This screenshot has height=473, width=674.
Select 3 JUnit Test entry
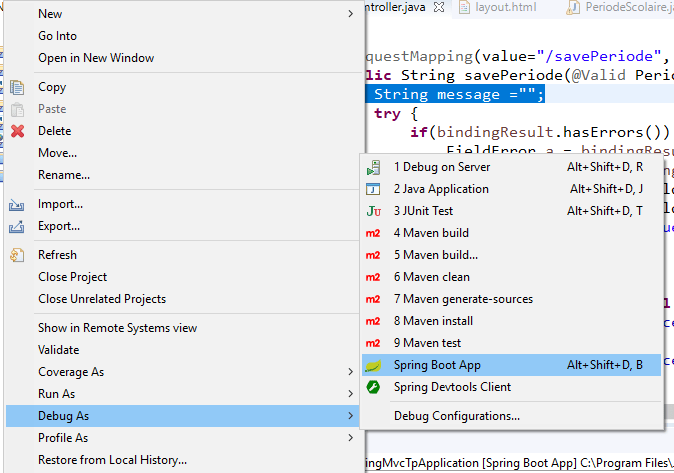(512, 211)
